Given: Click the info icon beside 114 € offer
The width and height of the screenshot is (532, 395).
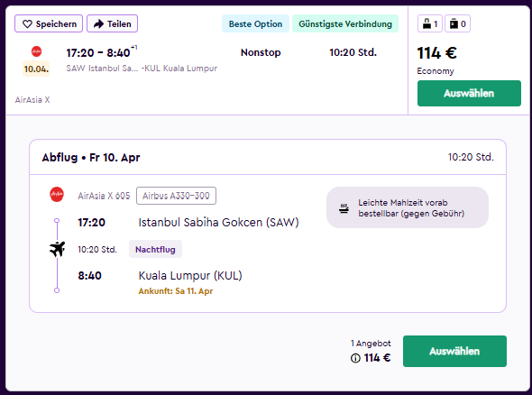Looking at the screenshot, I should point(355,358).
